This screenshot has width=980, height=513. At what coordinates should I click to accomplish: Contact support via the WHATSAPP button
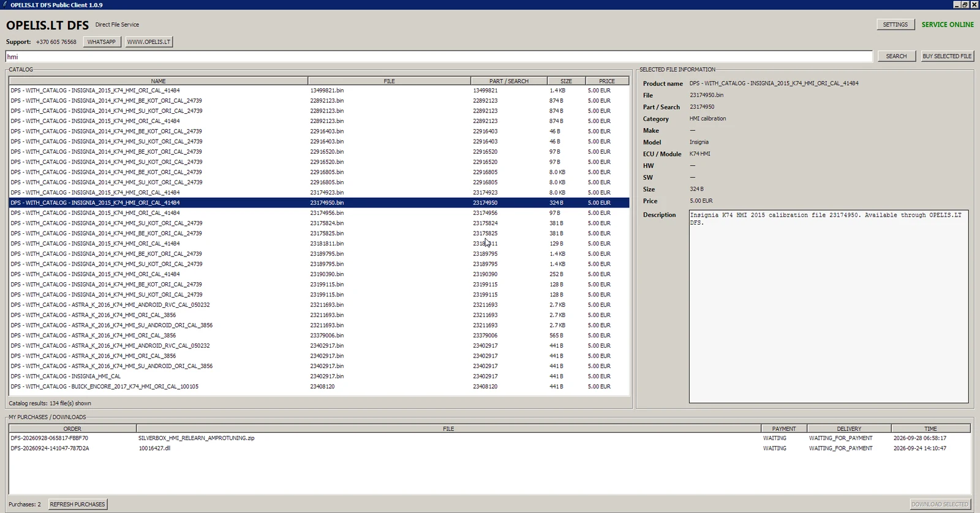[x=101, y=42]
